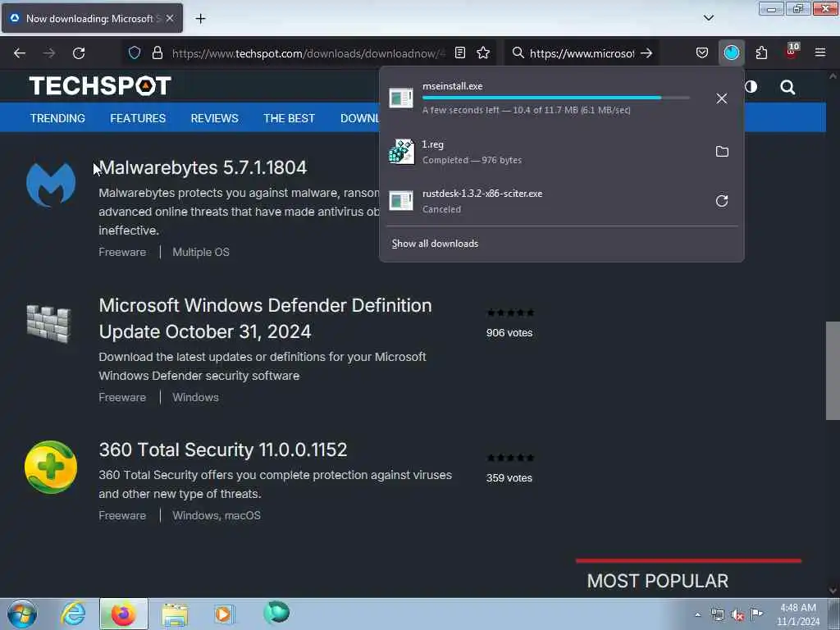Click the rustdesk-1.3.2-x86-sciter.exe file name
Image resolution: width=840 pixels, height=630 pixels.
pos(482,194)
